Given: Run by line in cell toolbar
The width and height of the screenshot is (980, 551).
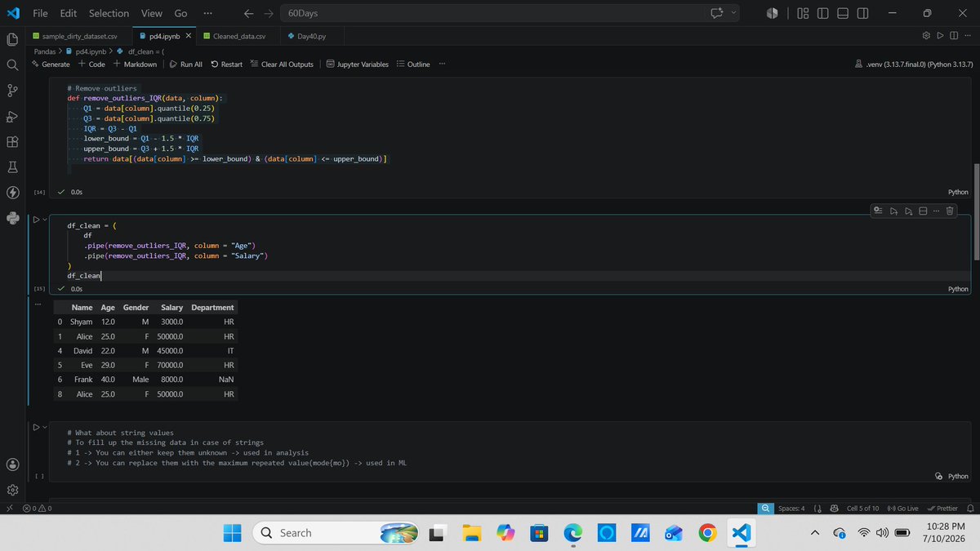Looking at the screenshot, I should (879, 211).
